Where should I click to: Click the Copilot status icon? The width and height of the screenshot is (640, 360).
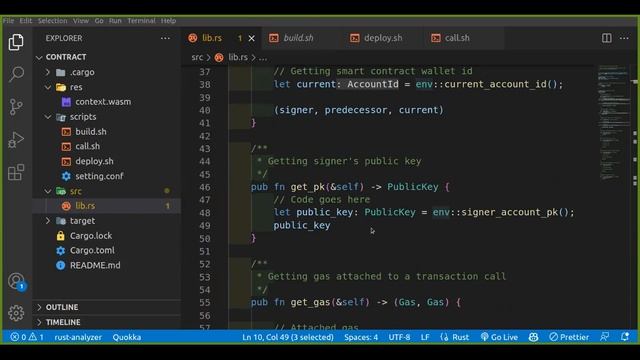(x=533, y=337)
